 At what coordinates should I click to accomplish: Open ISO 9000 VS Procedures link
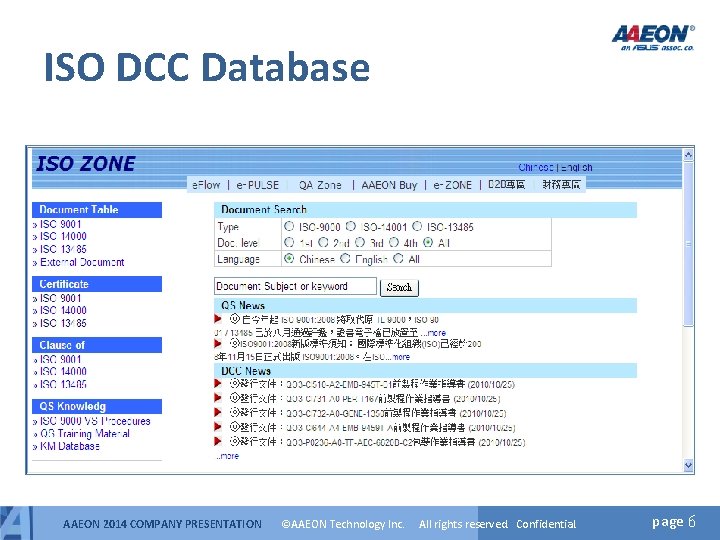95,421
